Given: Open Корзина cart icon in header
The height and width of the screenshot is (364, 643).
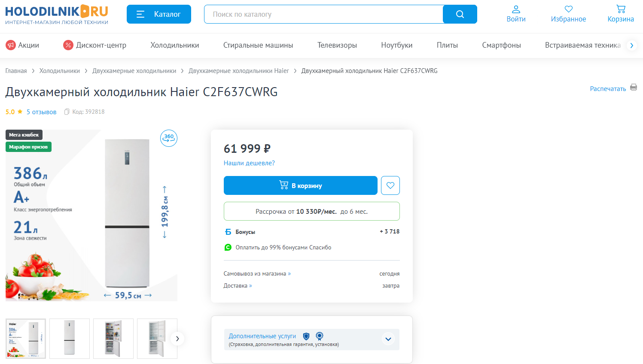Looking at the screenshot, I should tap(621, 14).
